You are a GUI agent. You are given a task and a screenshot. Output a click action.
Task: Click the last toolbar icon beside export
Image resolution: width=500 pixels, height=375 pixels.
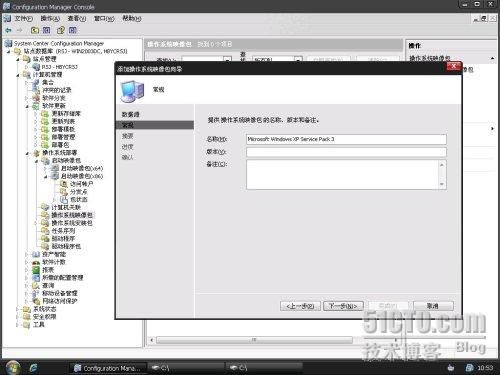[73, 30]
